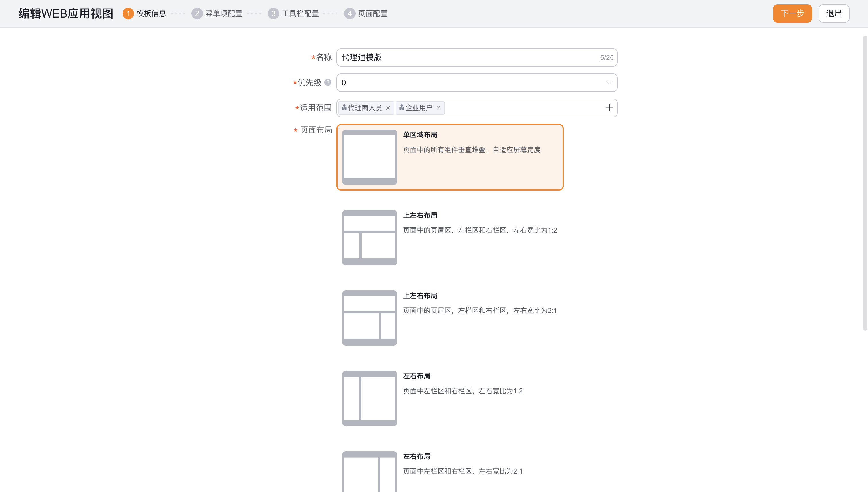868x492 pixels.
Task: Select the 左右布局 1:2 thumbnail
Action: click(x=369, y=398)
